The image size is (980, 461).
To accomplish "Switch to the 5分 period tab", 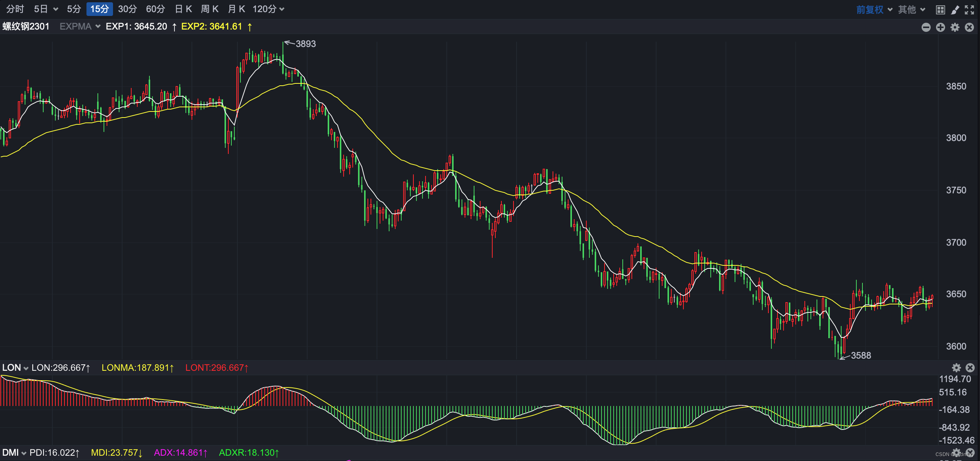I will point(74,9).
